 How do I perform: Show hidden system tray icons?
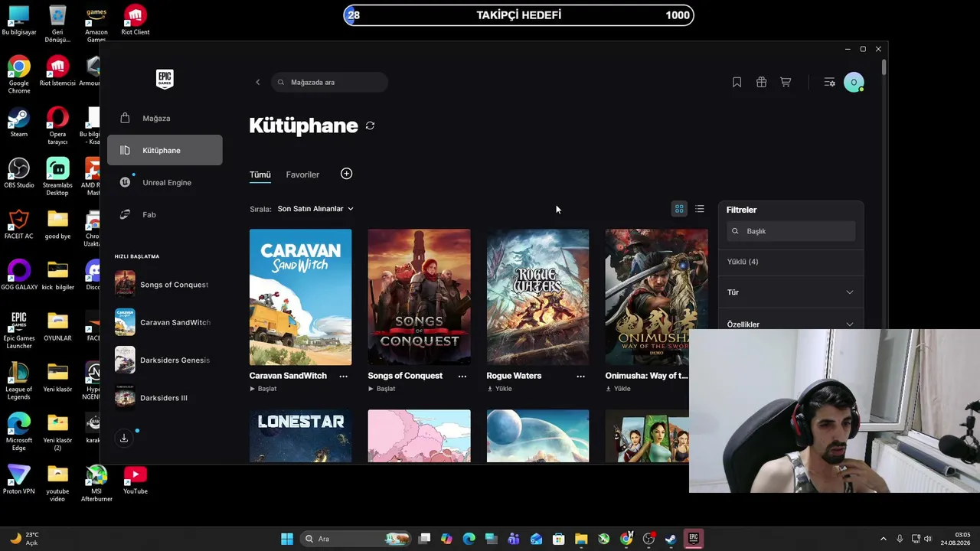point(883,539)
